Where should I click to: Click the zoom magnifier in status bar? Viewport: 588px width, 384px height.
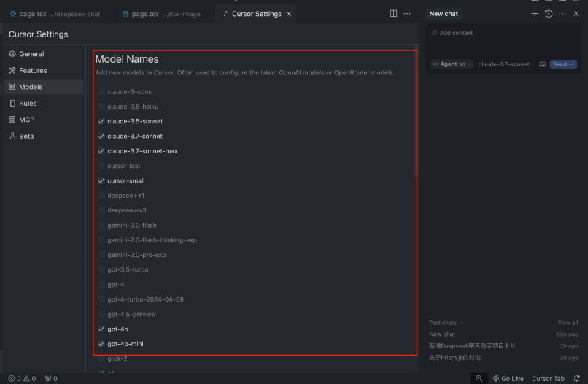coord(479,378)
